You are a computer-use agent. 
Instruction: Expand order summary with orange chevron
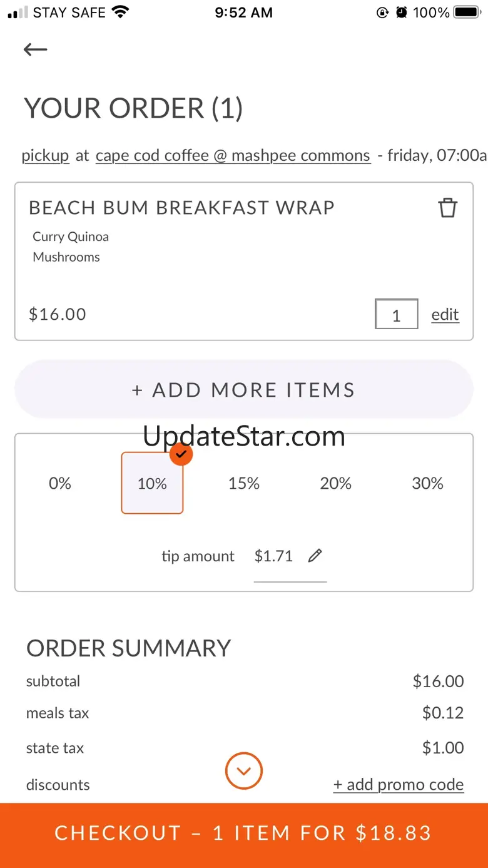point(244,770)
